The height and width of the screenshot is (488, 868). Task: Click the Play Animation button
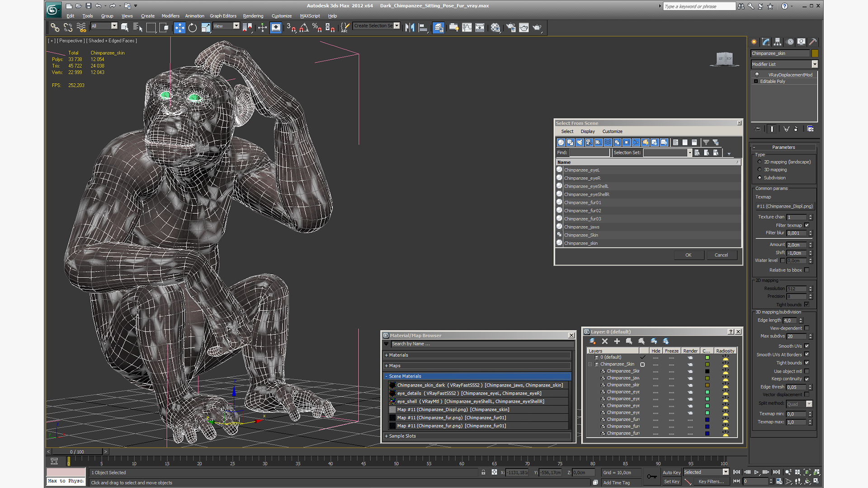756,472
